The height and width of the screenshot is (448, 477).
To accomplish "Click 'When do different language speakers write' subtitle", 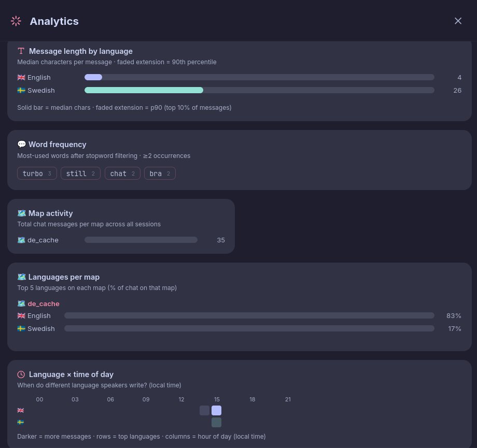I will tap(99, 385).
